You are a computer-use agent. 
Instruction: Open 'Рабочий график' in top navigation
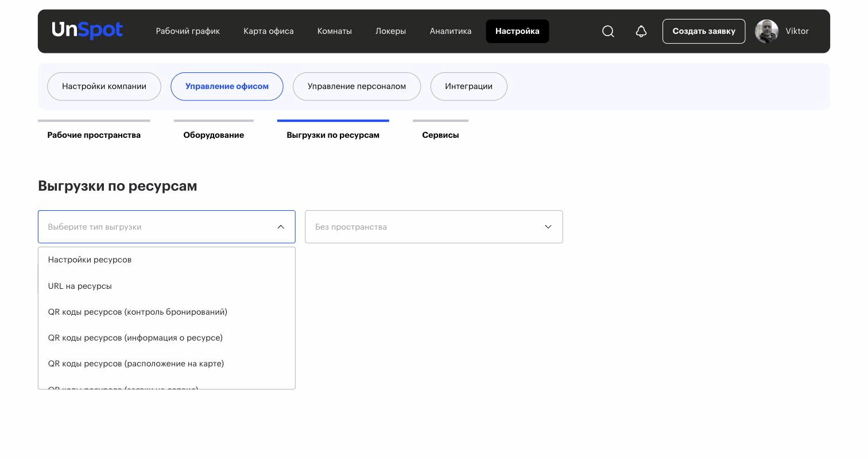tap(188, 31)
